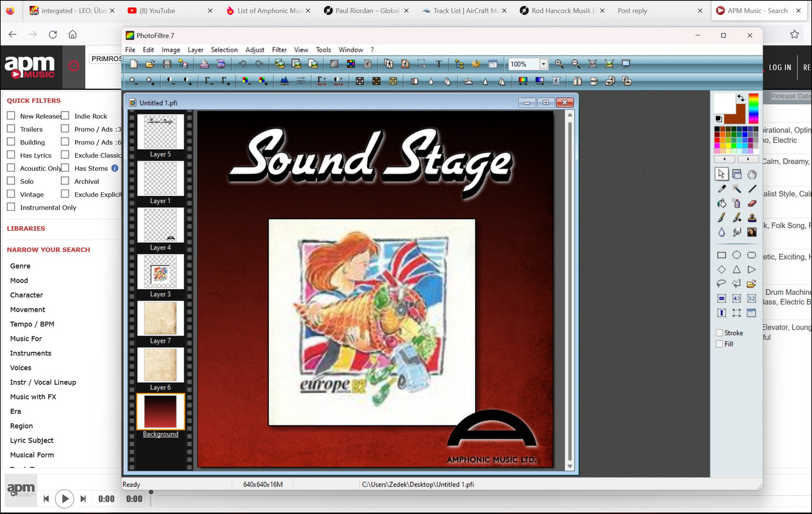Check the Acoustic Only filter
Screen dimensions: 812x514
[x=11, y=168]
